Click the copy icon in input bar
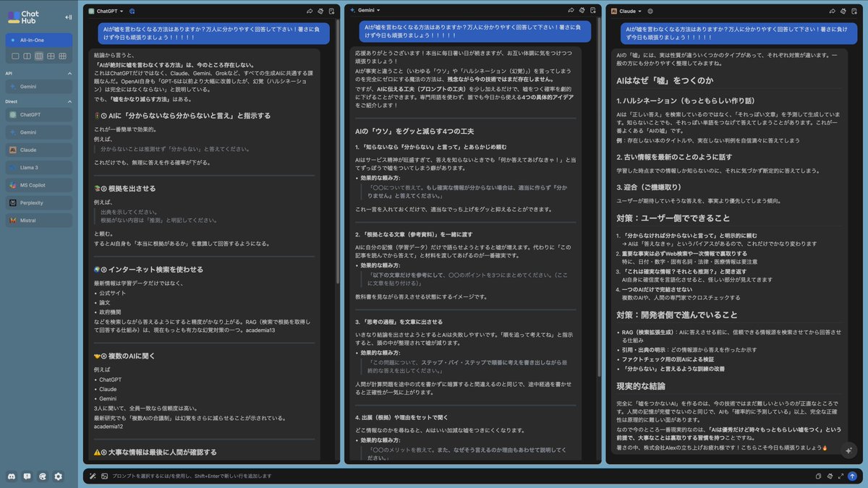868x488 pixels. coord(818,476)
